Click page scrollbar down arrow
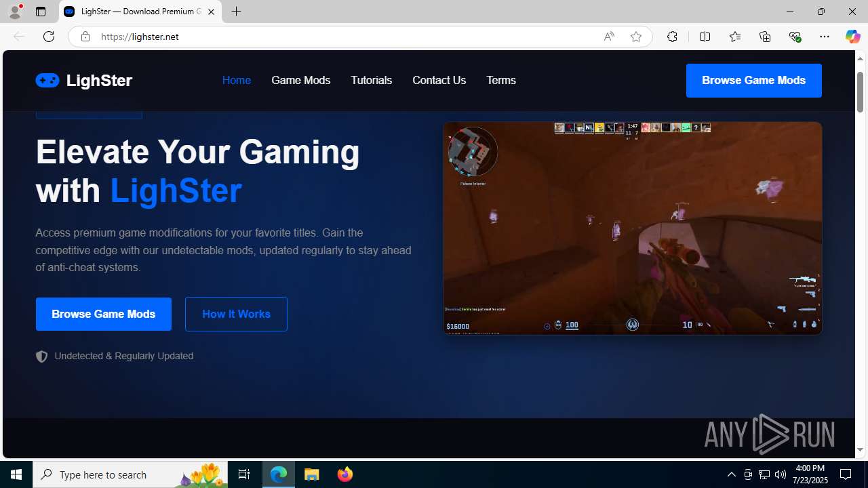The height and width of the screenshot is (488, 868). tap(860, 449)
